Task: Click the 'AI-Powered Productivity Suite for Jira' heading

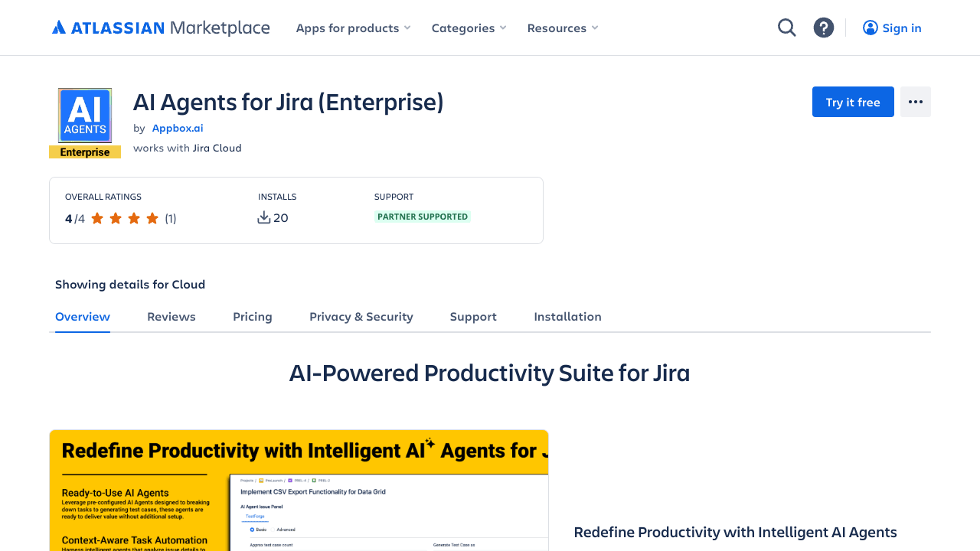Action: [490, 373]
